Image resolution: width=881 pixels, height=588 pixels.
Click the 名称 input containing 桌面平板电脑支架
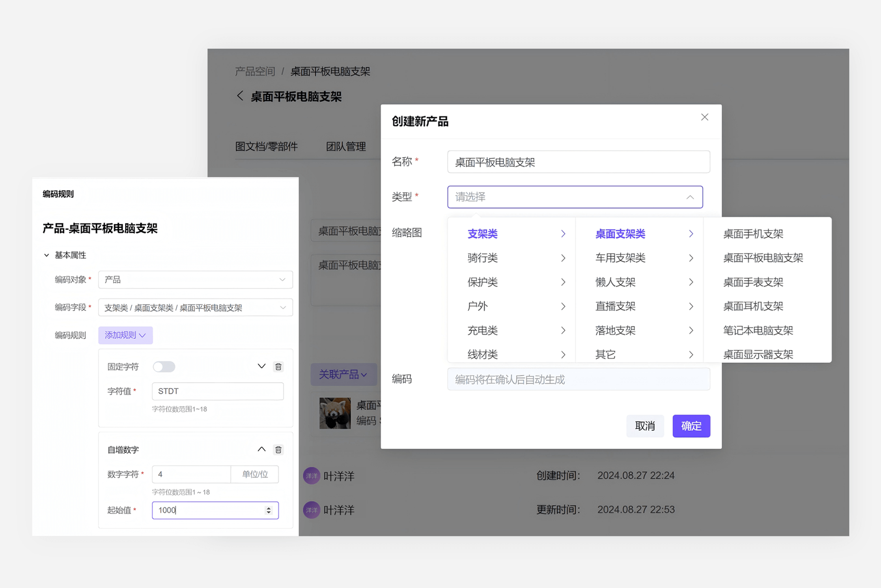tap(578, 162)
